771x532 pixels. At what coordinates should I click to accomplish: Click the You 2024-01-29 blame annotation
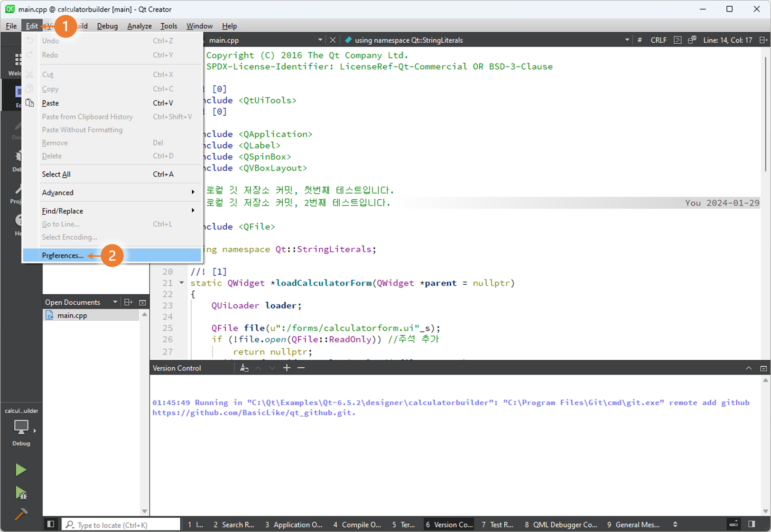click(722, 203)
